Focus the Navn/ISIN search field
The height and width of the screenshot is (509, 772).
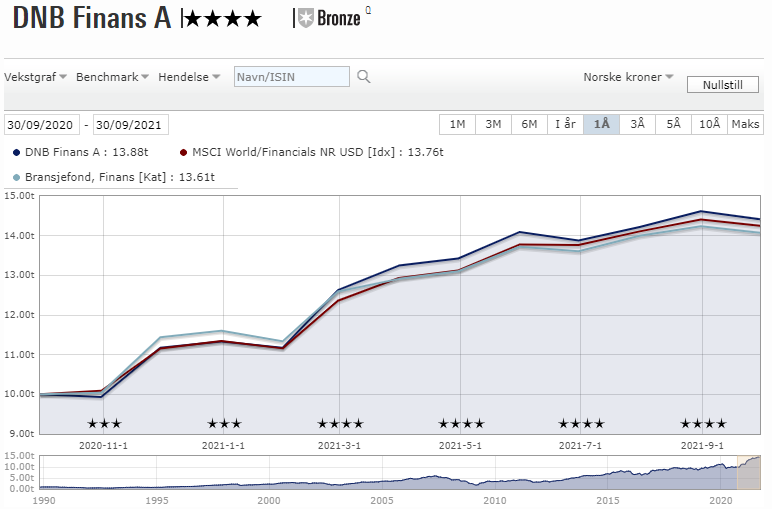[x=291, y=77]
